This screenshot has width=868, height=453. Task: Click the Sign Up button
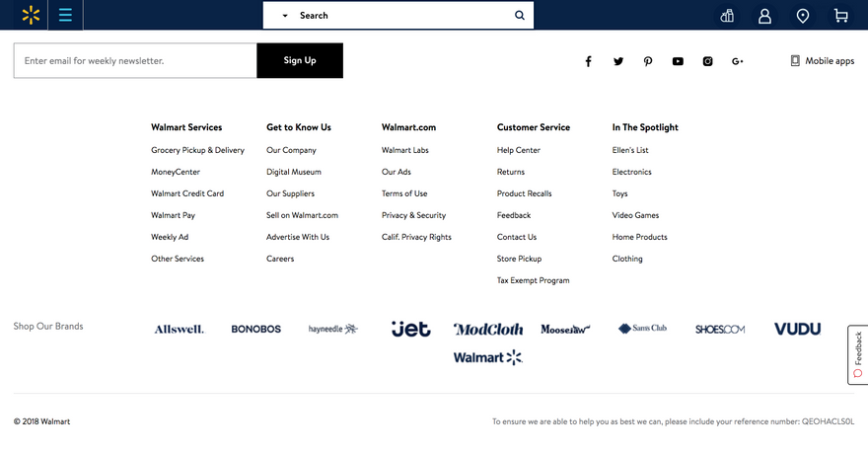point(300,60)
